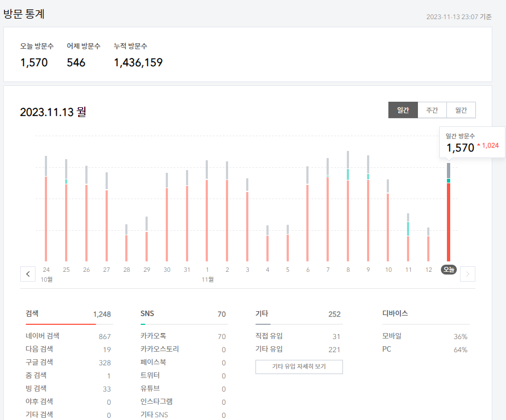This screenshot has height=420, width=506.
Task: Click the 일간 방문수 tooltip
Action: click(472, 143)
